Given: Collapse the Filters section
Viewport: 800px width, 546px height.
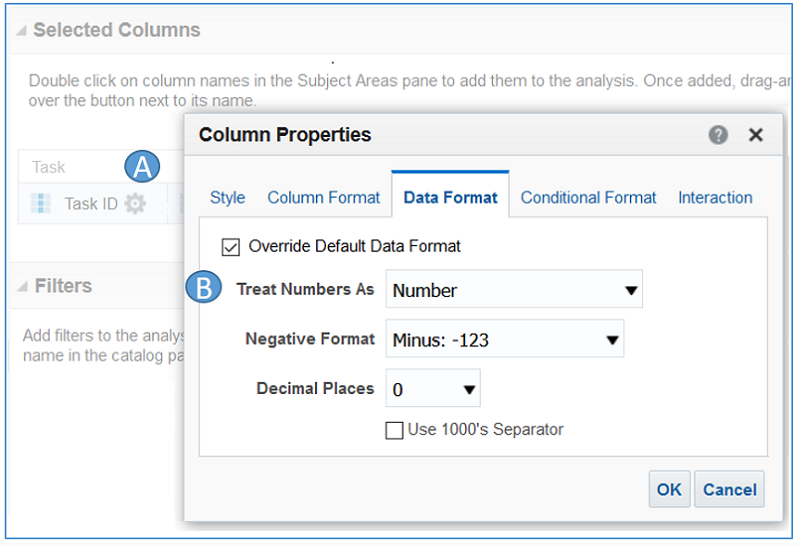Looking at the screenshot, I should point(22,287).
